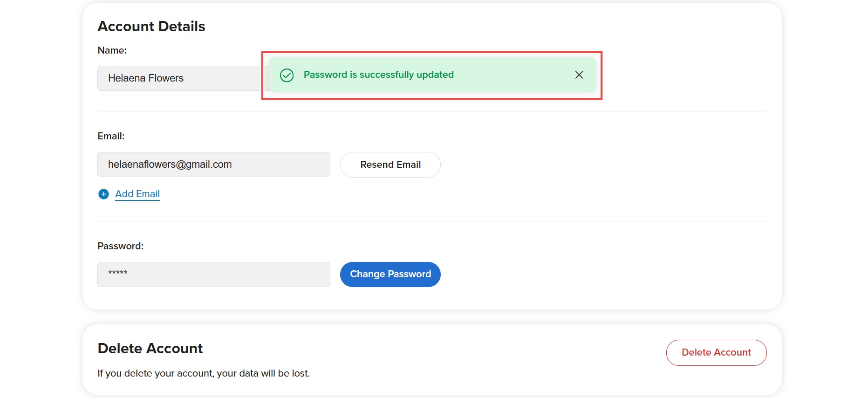Screen dimensions: 868x398
Task: Click the masked Password field
Action: coord(214,274)
